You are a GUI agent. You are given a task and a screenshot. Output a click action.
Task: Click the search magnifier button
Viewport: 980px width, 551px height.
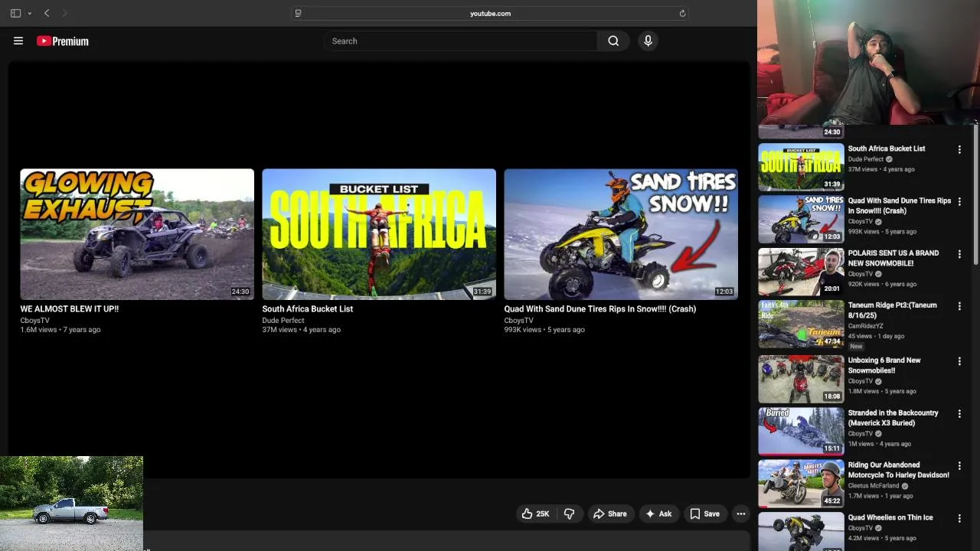[613, 41]
